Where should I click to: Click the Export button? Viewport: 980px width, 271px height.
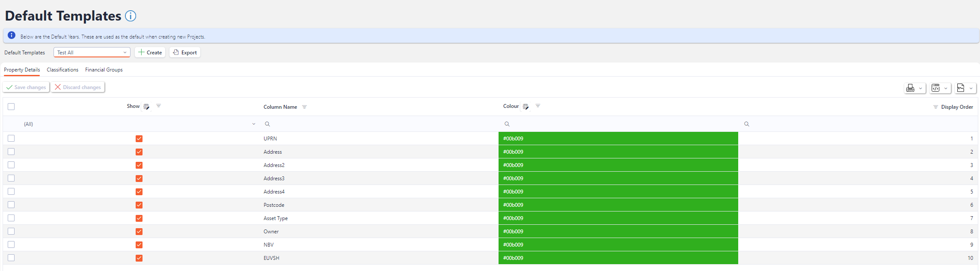tap(185, 52)
